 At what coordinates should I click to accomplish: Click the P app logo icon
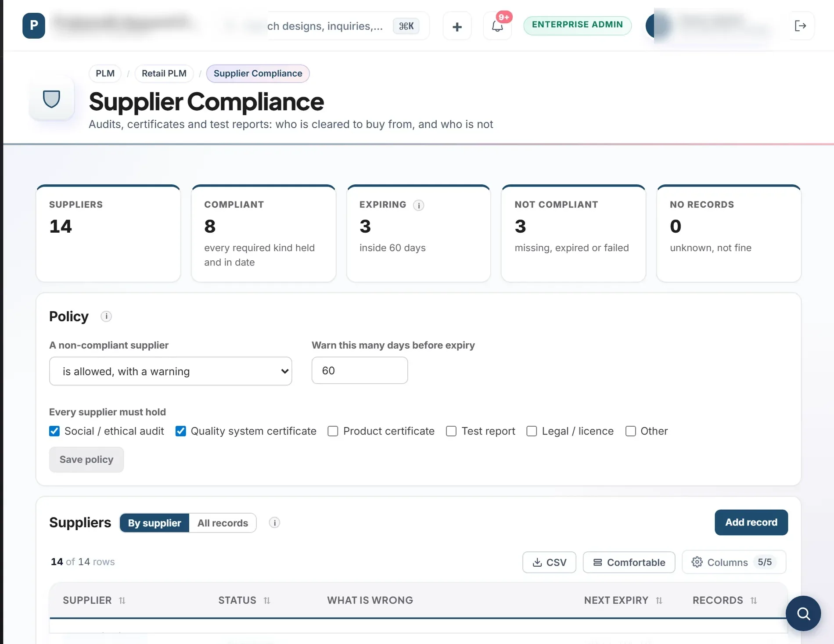click(34, 25)
